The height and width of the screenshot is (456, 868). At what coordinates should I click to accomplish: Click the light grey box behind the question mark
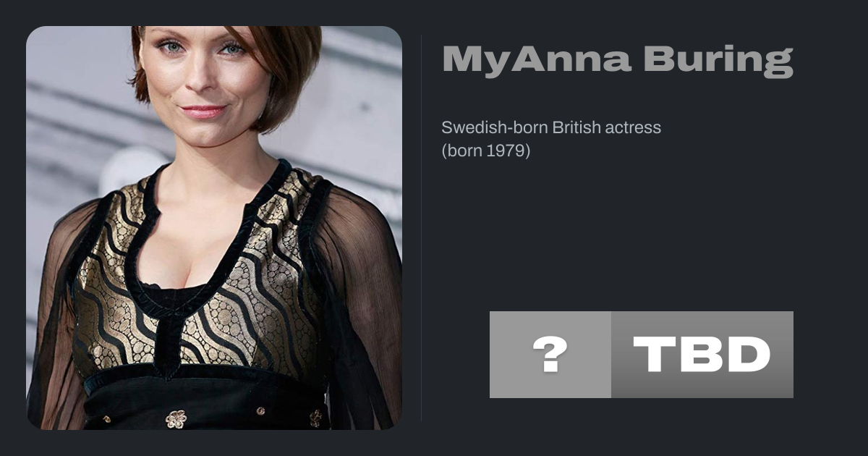click(550, 355)
